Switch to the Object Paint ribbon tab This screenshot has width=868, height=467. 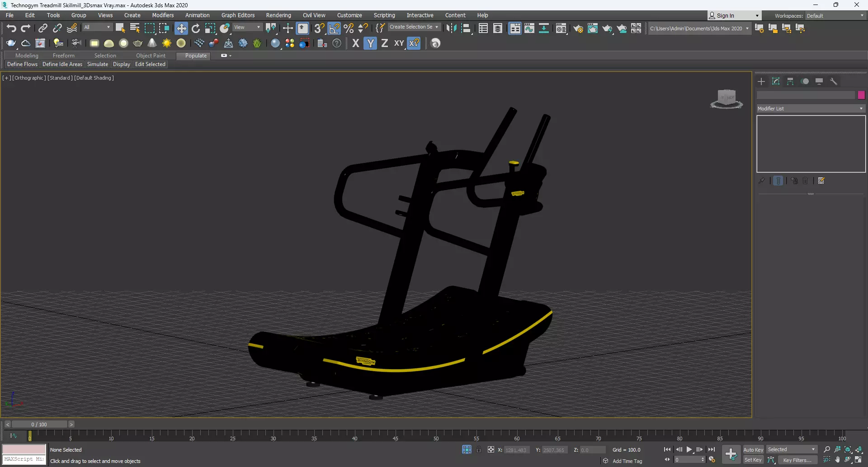151,56
